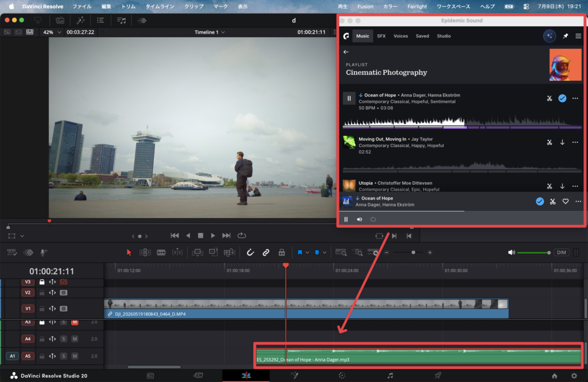This screenshot has height=382, width=588.
Task: Toggle timeline snapping magnet icon
Action: coord(250,252)
